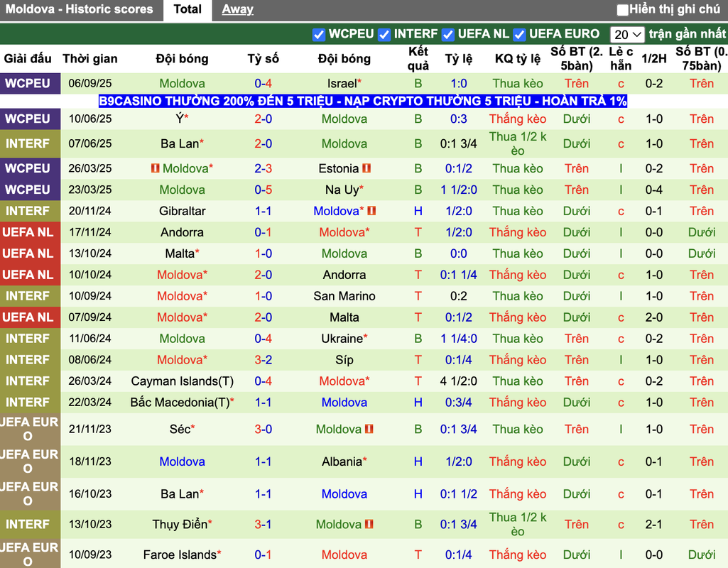Click the half-time score 2-1 for Thụy Điển match

pos(653,525)
